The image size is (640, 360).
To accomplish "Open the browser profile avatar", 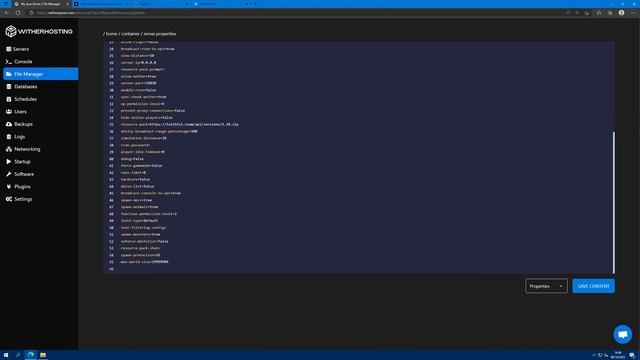I will [621, 13].
